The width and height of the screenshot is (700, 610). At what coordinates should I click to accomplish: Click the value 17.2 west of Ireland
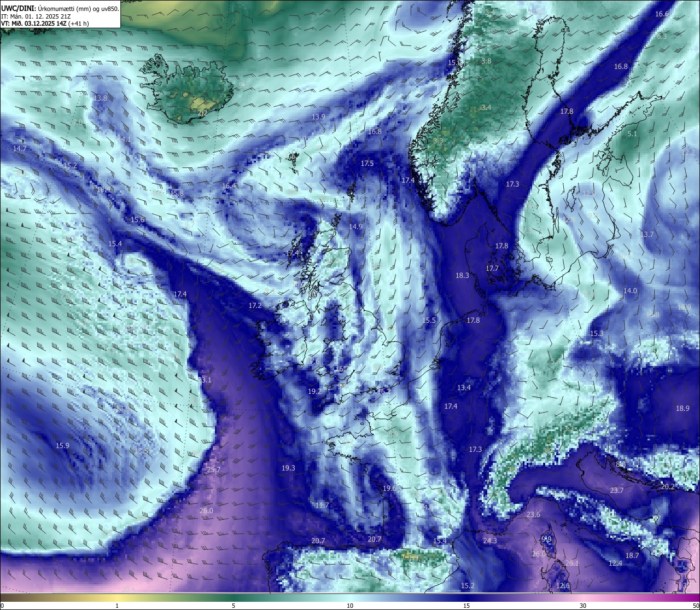click(x=255, y=305)
